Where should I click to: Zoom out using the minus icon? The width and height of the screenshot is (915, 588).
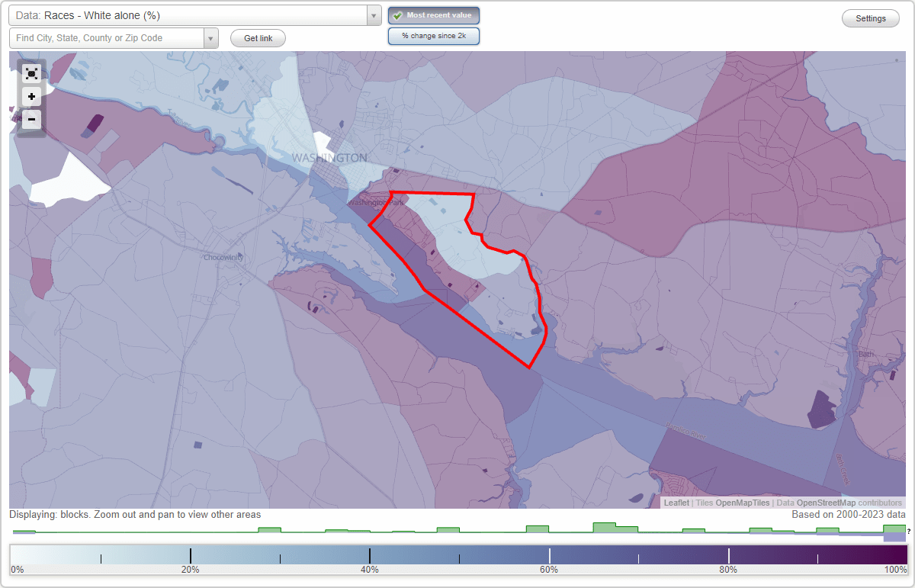(31, 119)
